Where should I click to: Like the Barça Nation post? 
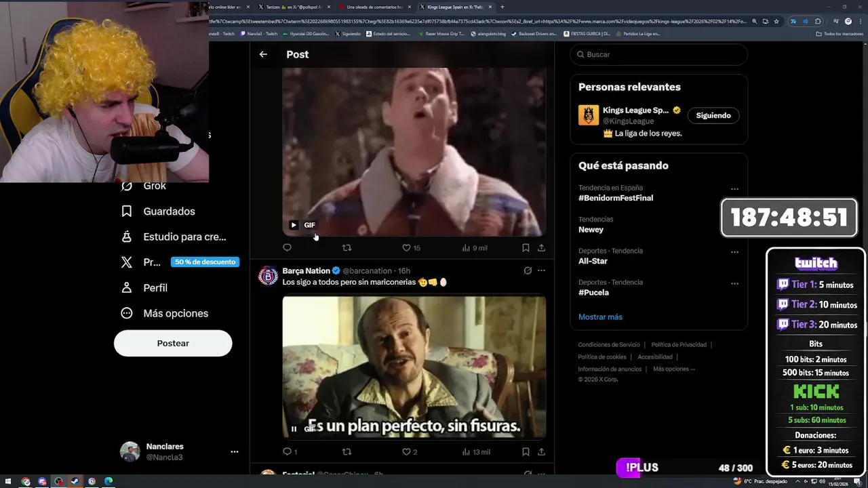[410, 451]
